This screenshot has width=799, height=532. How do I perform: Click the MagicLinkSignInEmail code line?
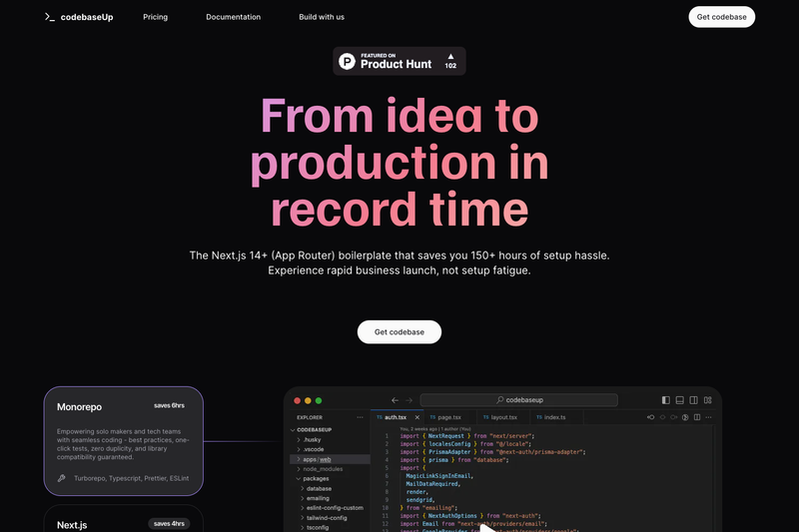point(439,475)
